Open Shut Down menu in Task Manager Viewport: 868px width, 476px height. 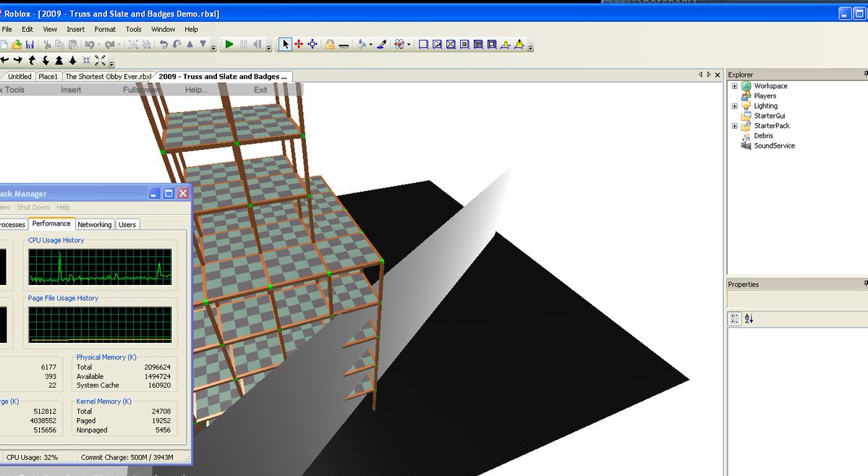pos(33,208)
